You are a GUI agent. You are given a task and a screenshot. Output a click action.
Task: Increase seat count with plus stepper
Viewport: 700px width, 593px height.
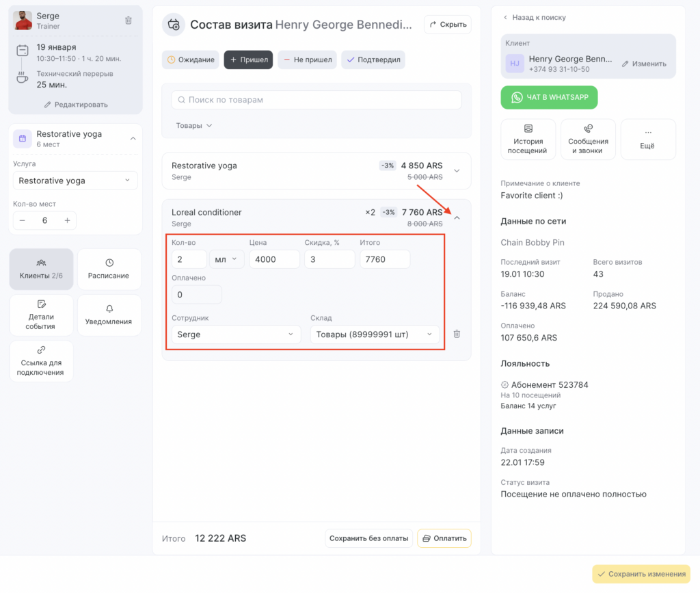[67, 220]
